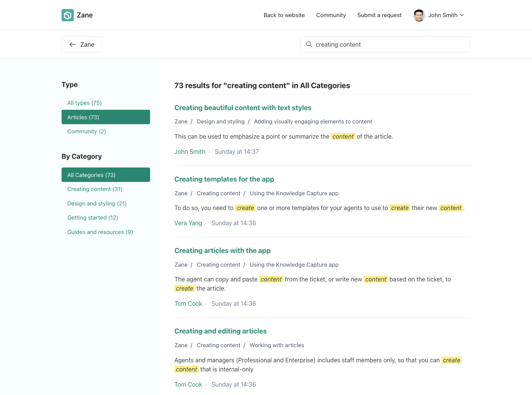Click the back arrow icon beside Zane
Screen dimensions: 532x395
pos(73,44)
